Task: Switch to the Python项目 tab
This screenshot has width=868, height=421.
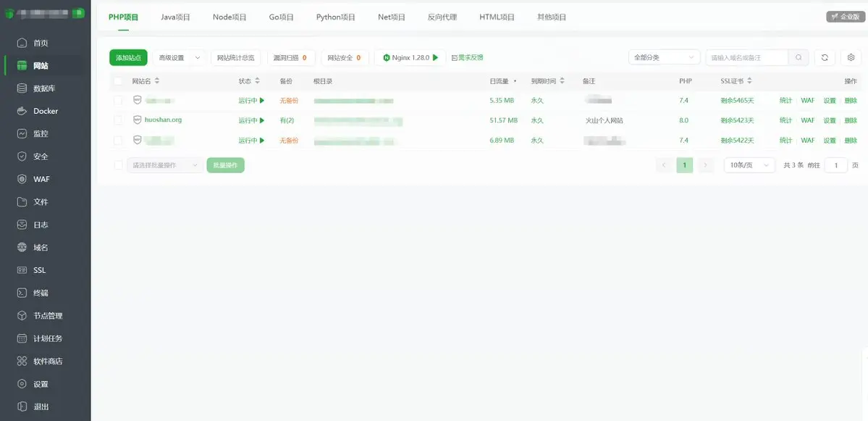Action: (x=335, y=17)
